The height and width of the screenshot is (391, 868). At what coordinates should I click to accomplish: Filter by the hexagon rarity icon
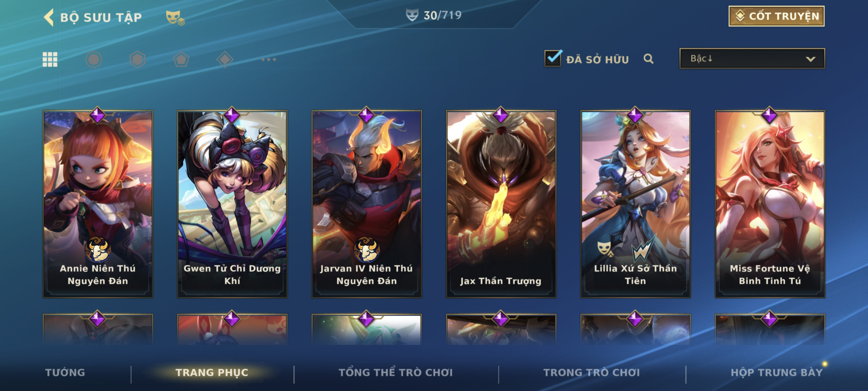point(137,59)
